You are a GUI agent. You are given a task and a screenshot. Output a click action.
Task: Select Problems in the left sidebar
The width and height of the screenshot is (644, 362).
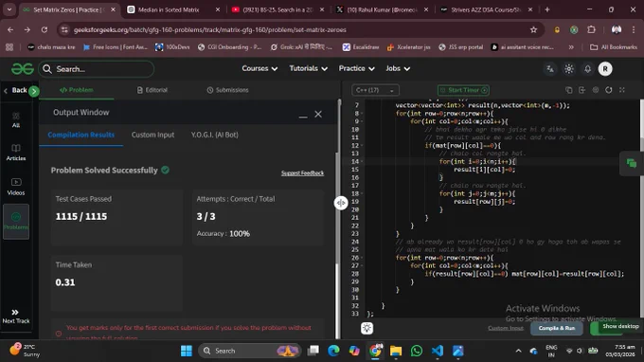(x=15, y=222)
